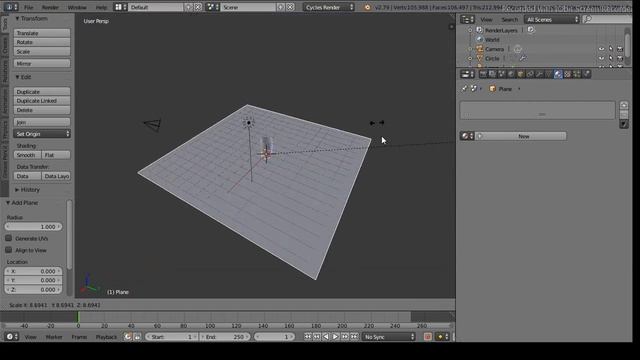Toggle Circle selectability cursor icon
This screenshot has height=360, width=640.
click(x=611, y=58)
